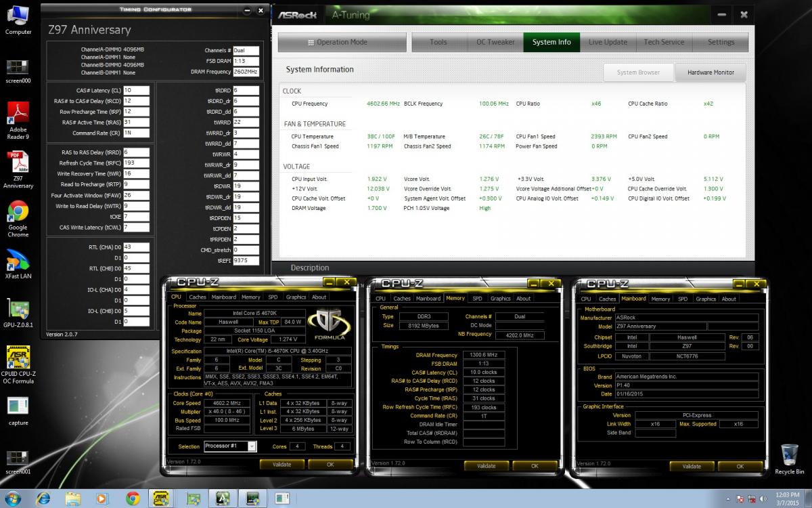812x508 pixels.
Task: Go to the Live Update tab
Action: [x=608, y=42]
